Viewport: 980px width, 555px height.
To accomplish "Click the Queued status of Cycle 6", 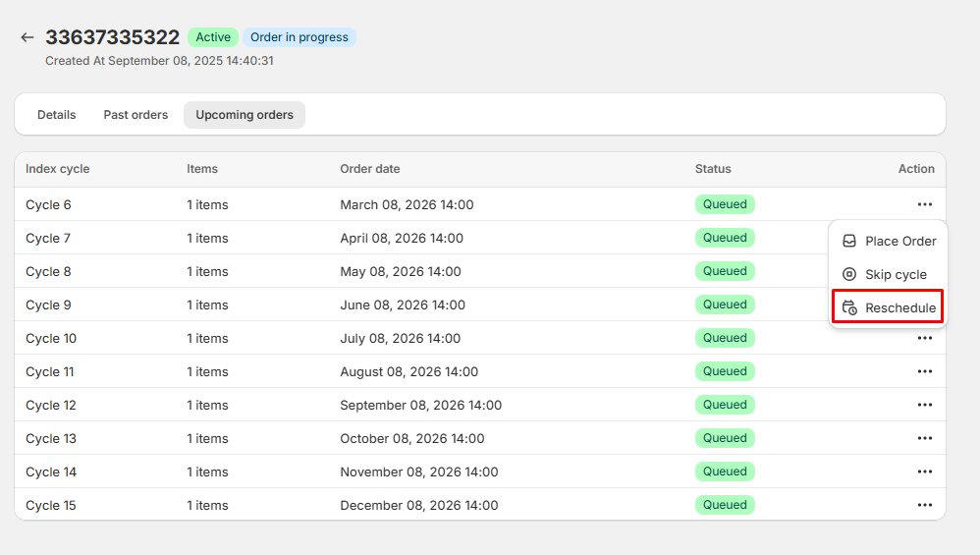I will (725, 204).
